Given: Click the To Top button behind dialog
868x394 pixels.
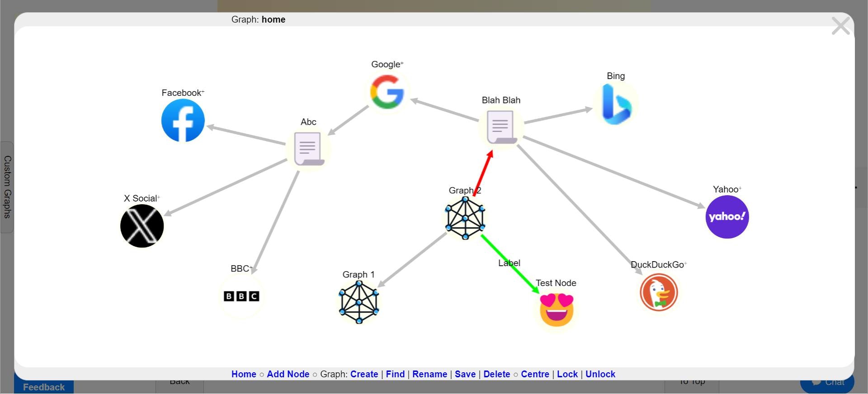Looking at the screenshot, I should (x=692, y=384).
